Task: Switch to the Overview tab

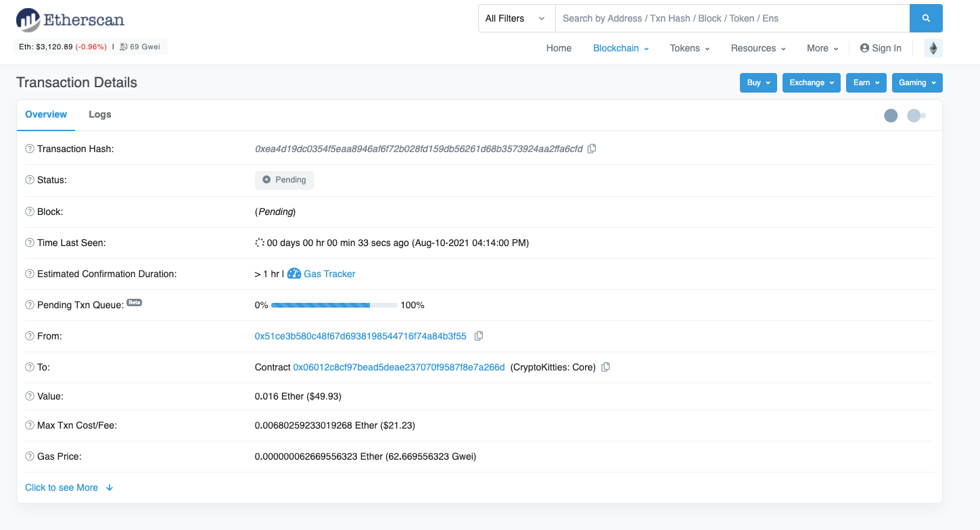Action: click(x=46, y=115)
